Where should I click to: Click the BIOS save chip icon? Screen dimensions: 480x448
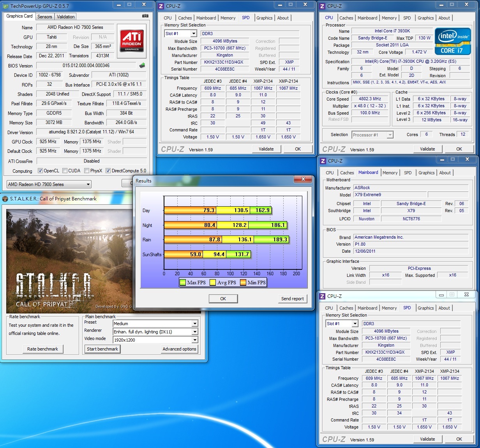[x=142, y=66]
